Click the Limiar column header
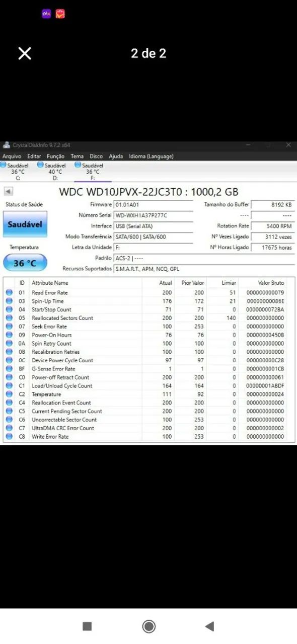The image size is (297, 644). coord(229,283)
